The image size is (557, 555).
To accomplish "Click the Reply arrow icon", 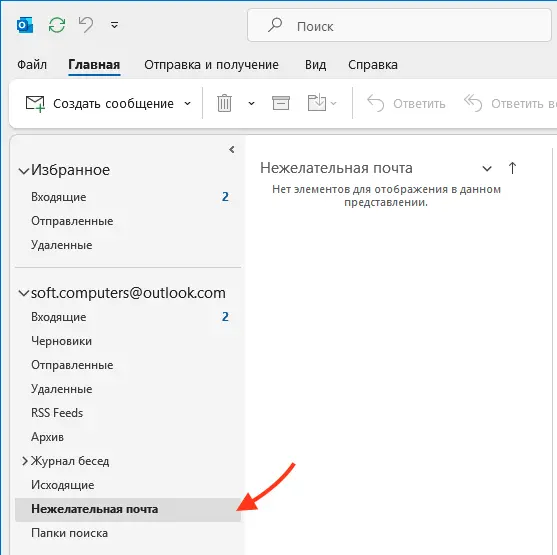I will click(x=375, y=103).
